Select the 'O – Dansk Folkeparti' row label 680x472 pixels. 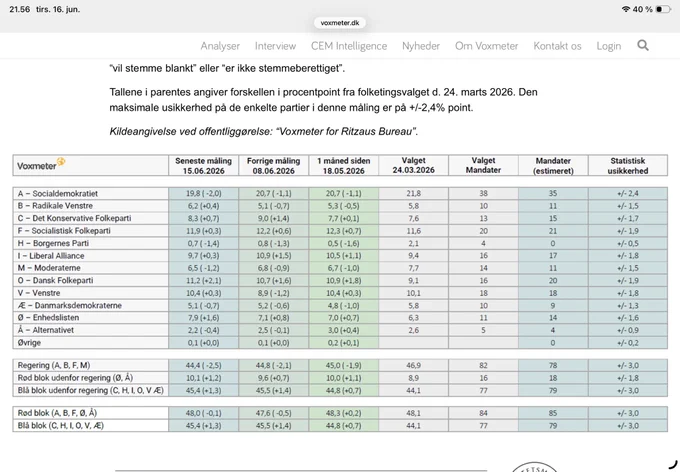pos(56,281)
